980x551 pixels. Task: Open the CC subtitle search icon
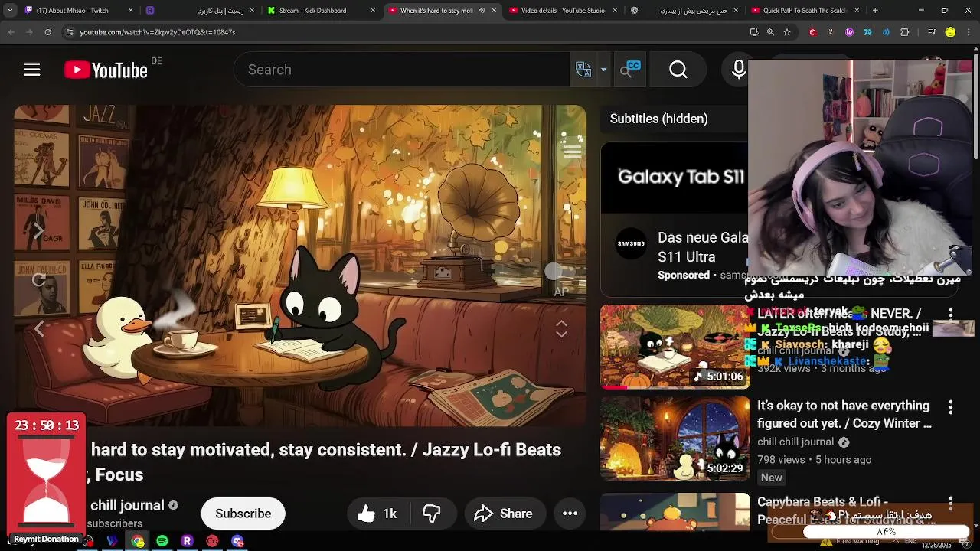(x=629, y=70)
